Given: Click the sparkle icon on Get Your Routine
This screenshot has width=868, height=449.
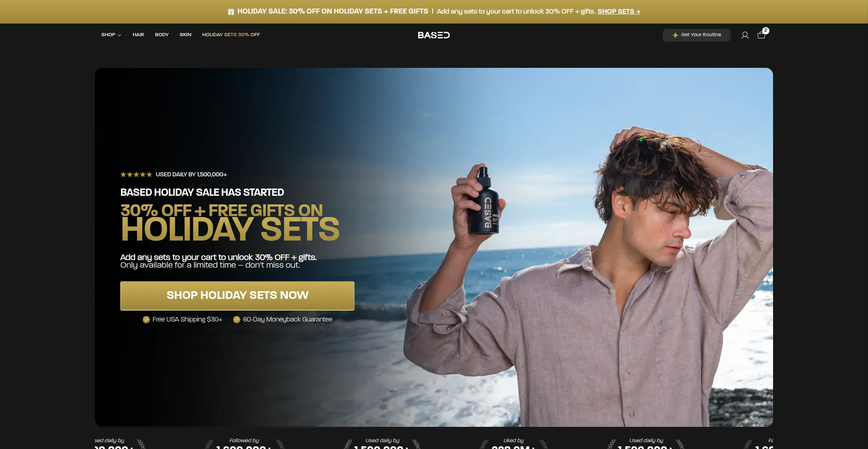Looking at the screenshot, I should tap(675, 35).
